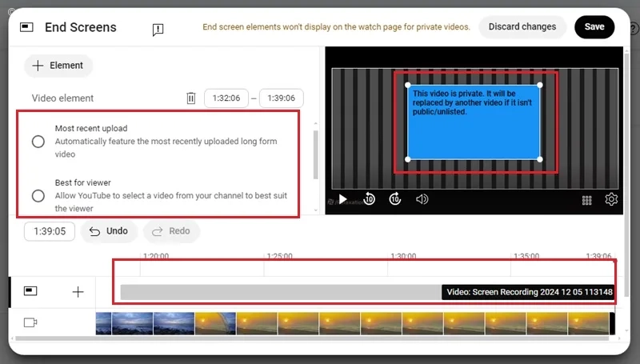This screenshot has width=640, height=364.
Task: Click Discard changes
Action: (x=522, y=27)
